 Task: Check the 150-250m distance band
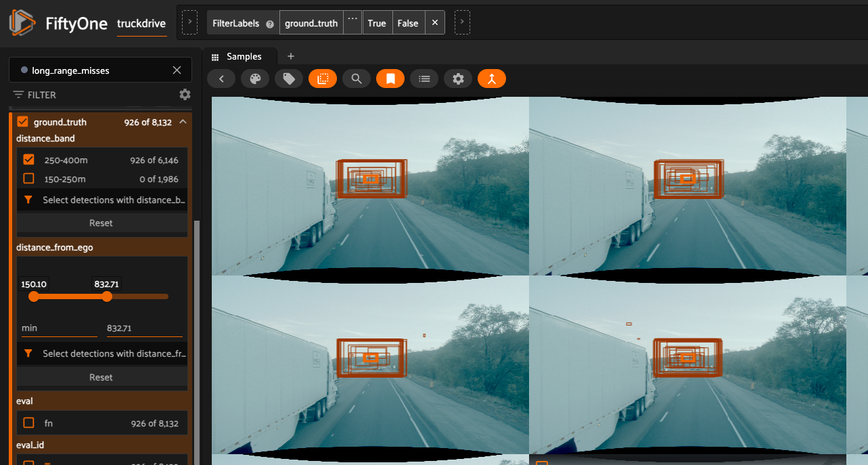(x=28, y=179)
